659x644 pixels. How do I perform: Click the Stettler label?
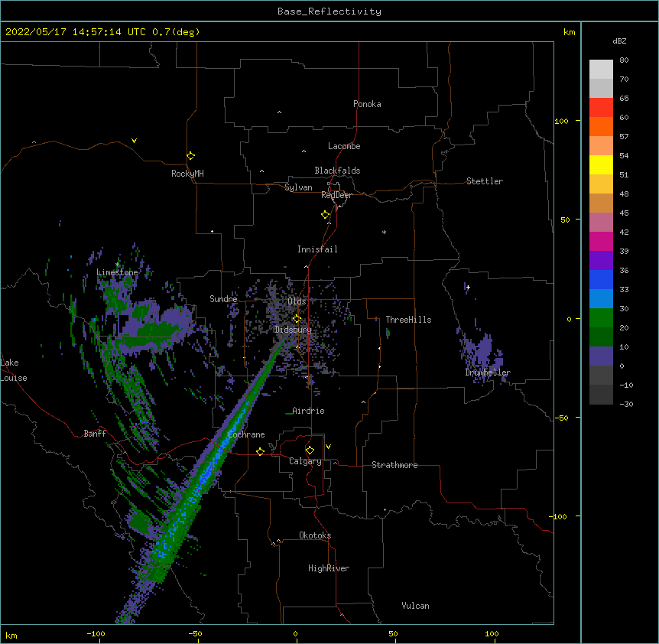pyautogui.click(x=485, y=181)
